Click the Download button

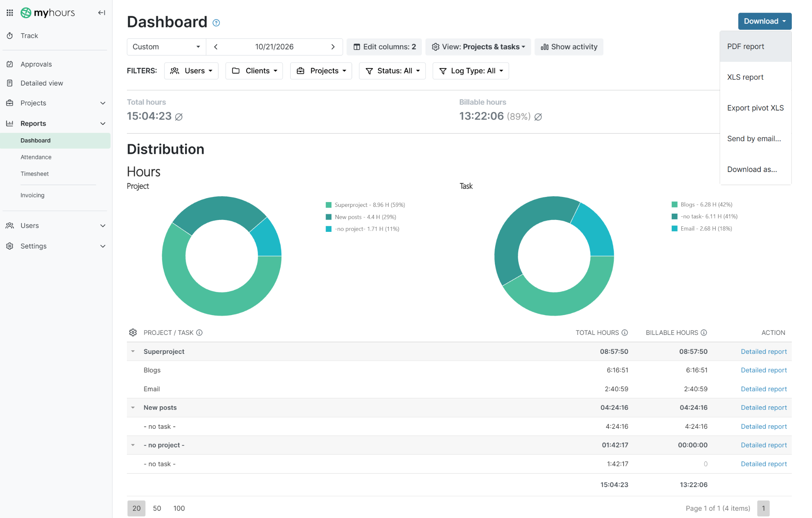point(765,21)
